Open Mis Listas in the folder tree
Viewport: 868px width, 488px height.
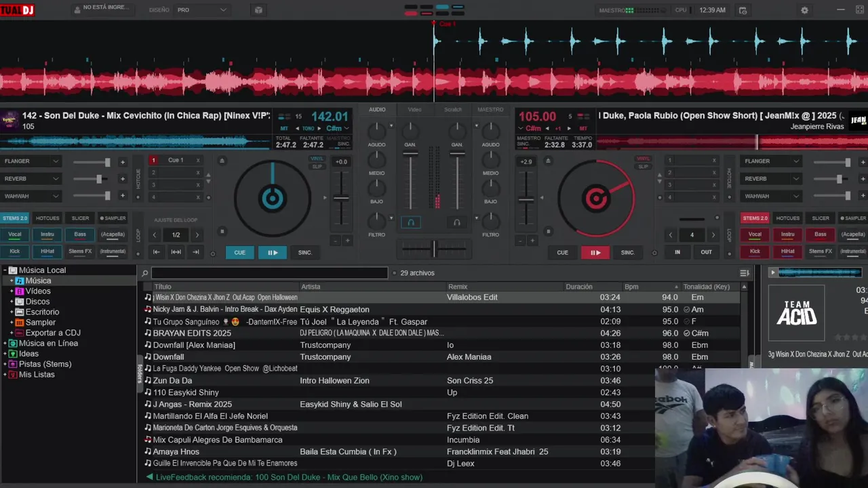point(37,375)
